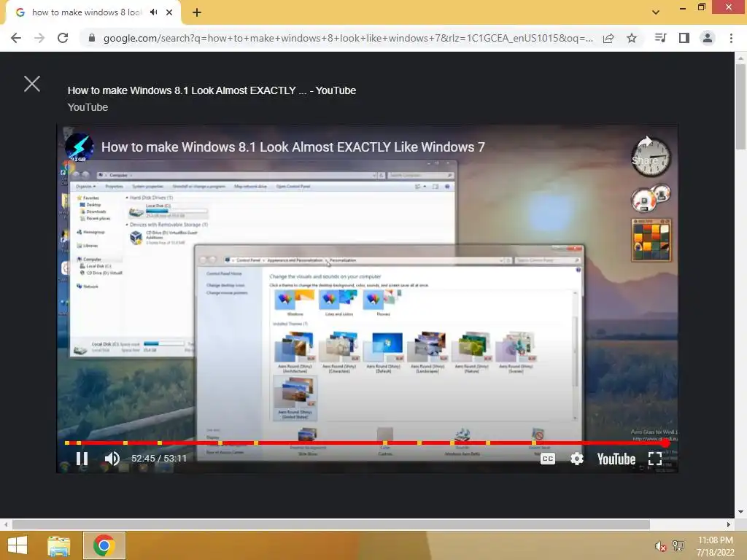
Task: Mute the tab using the tab audio icon
Action: tap(153, 12)
